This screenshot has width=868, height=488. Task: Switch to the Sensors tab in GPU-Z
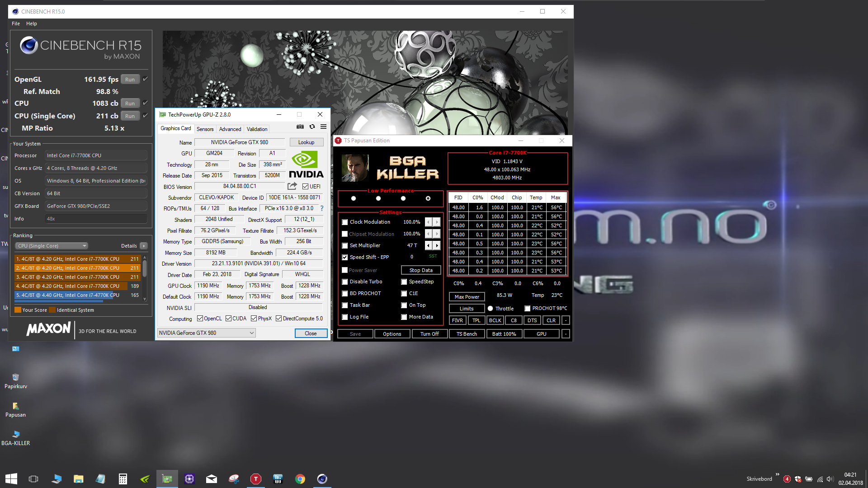pyautogui.click(x=205, y=129)
